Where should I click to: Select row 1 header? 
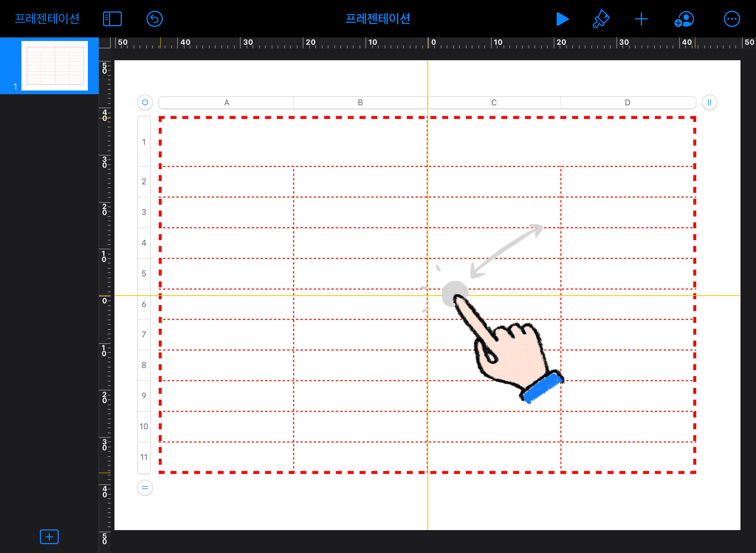point(144,142)
